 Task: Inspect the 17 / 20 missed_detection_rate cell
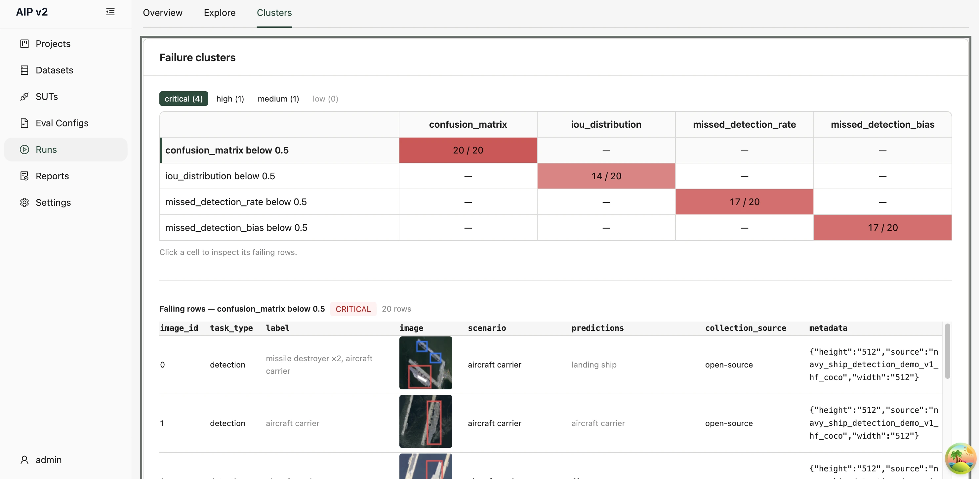pyautogui.click(x=745, y=202)
